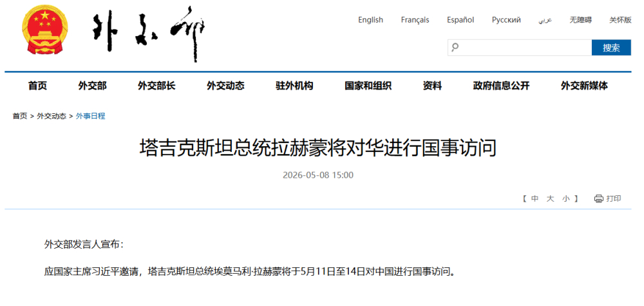The width and height of the screenshot is (644, 306).
Task: Open the 首页 navigation menu item
Action: pos(38,86)
